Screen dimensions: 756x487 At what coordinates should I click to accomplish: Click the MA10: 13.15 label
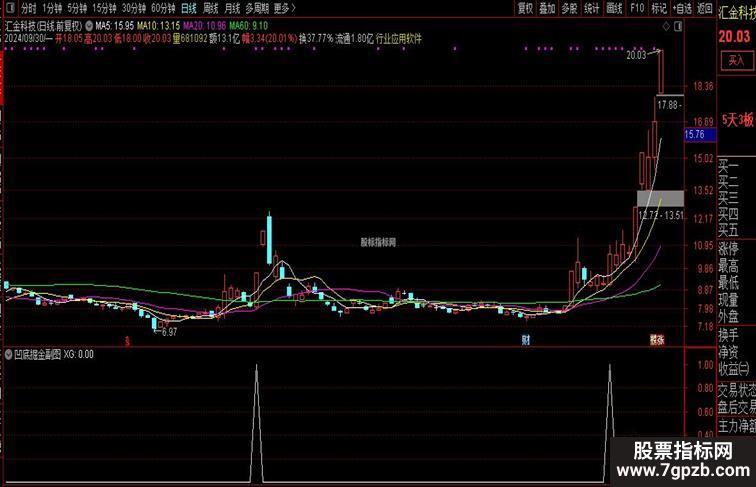[159, 26]
